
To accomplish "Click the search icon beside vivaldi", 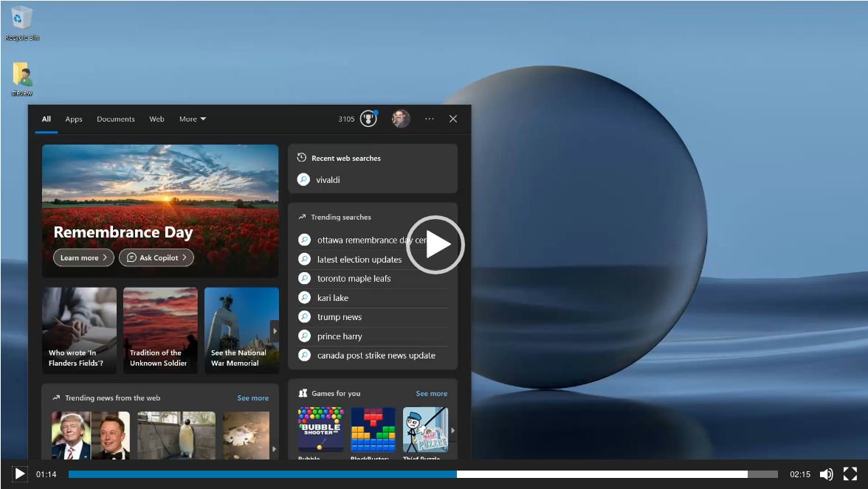I will point(303,180).
